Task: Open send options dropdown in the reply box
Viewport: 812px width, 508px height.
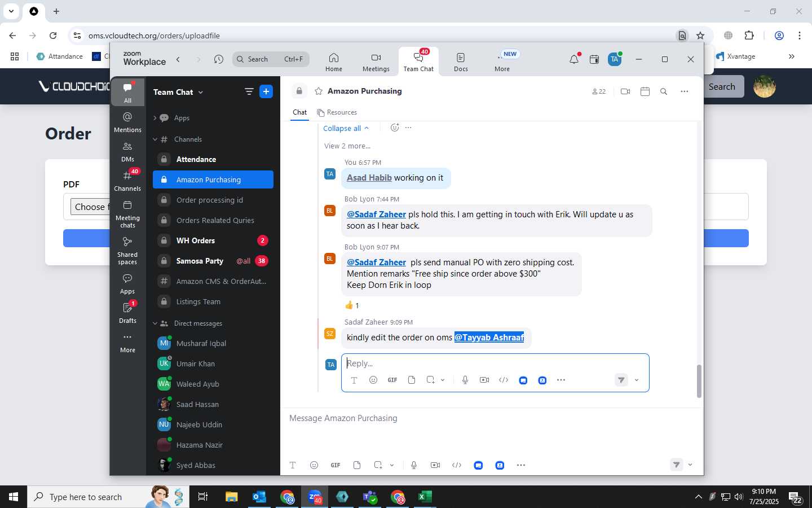Action: click(637, 380)
